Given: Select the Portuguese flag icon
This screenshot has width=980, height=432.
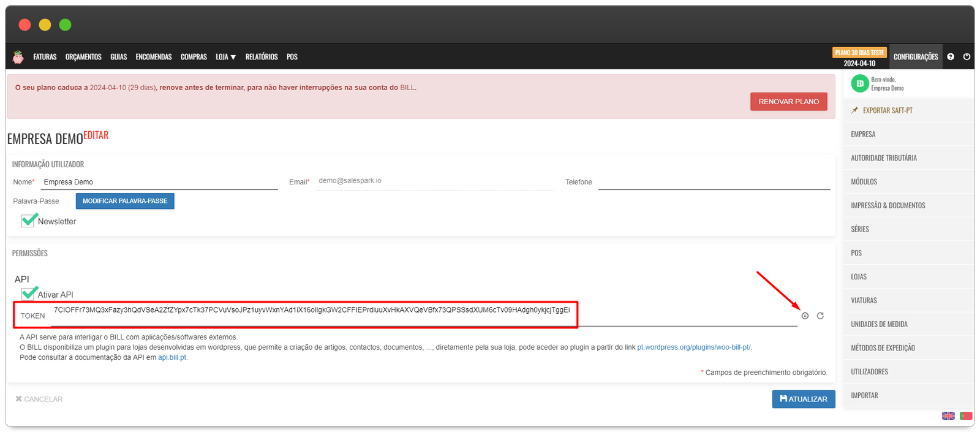Looking at the screenshot, I should pos(966,415).
